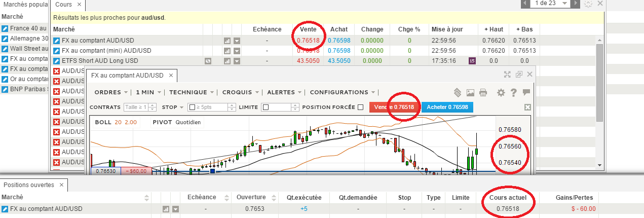This screenshot has width=644, height=218.
Task: Open the ORDRES dropdown menu
Action: click(111, 92)
